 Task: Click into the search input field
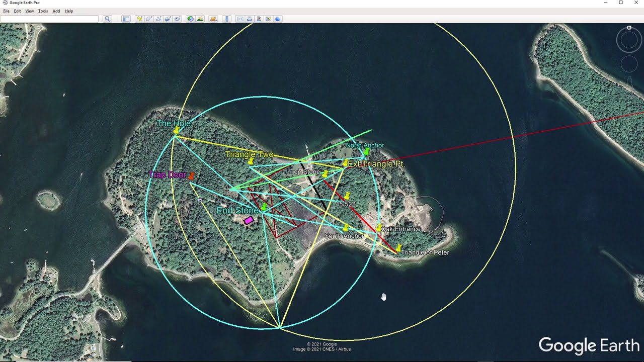(x=49, y=19)
